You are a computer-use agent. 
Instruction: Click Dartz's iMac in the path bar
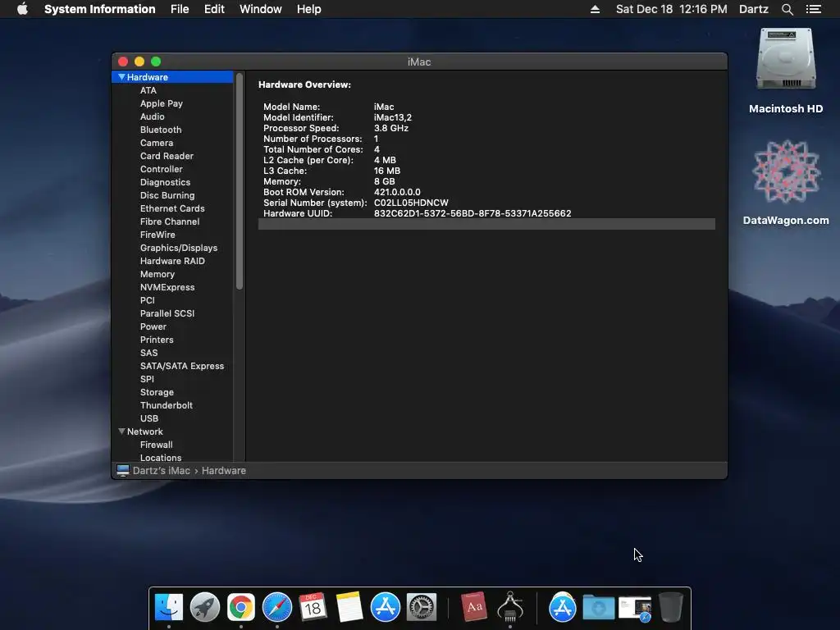[x=162, y=470]
